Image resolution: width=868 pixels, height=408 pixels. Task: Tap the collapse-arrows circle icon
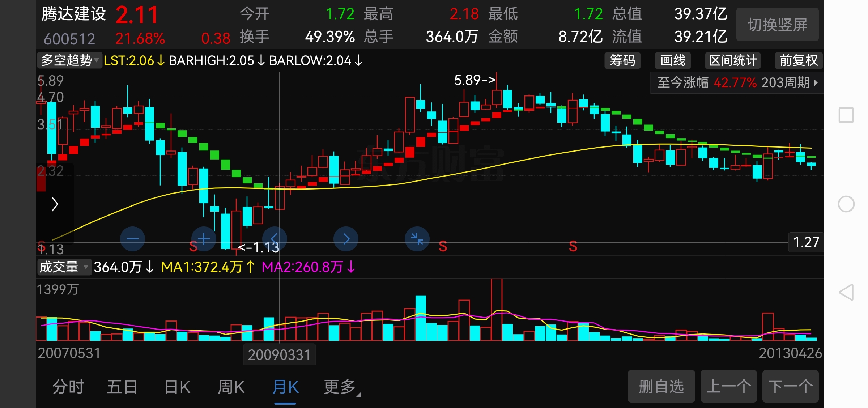[417, 239]
